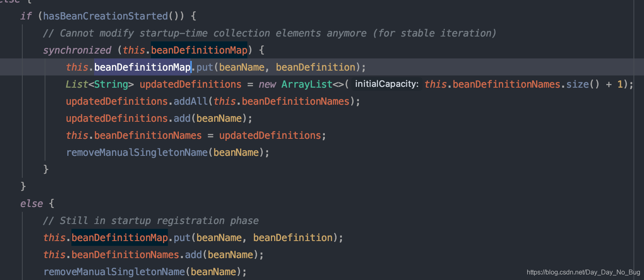Viewport: 644px width, 280px height.
Task: Click beanDefinitionMap inside the synchronized parentheses
Action: coord(199,50)
